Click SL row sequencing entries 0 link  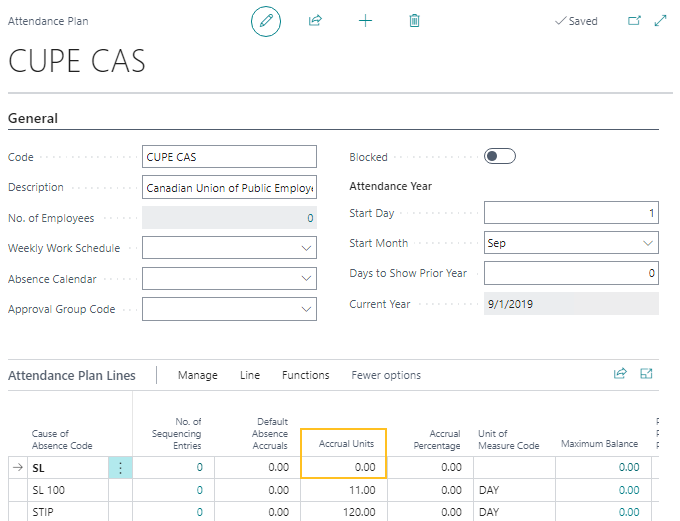[x=199, y=467]
